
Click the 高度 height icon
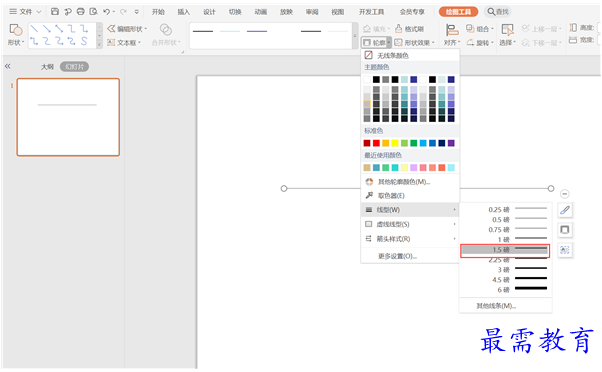[x=573, y=28]
